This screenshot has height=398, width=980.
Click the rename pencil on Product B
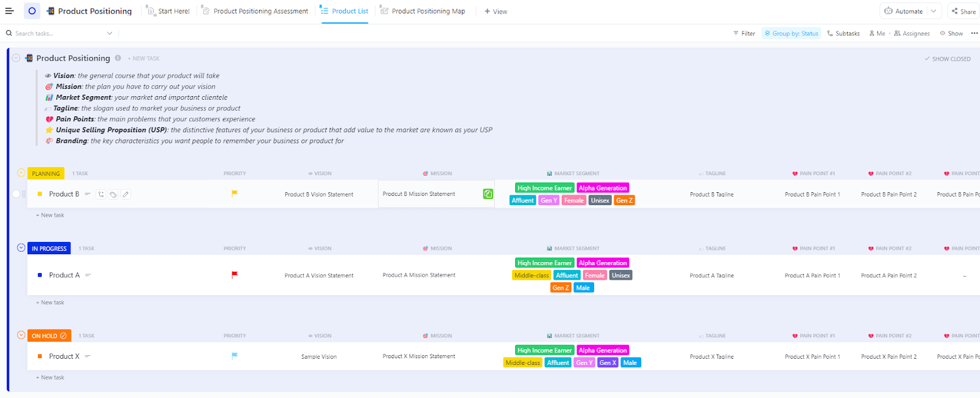pos(126,194)
